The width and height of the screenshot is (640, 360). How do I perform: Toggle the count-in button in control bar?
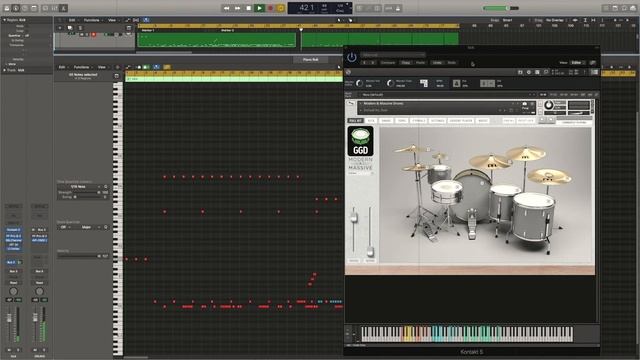click(388, 8)
